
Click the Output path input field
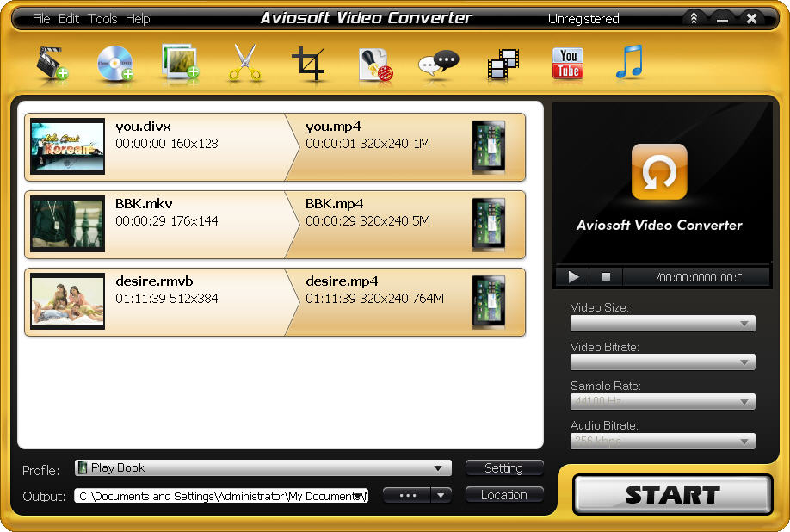click(221, 496)
